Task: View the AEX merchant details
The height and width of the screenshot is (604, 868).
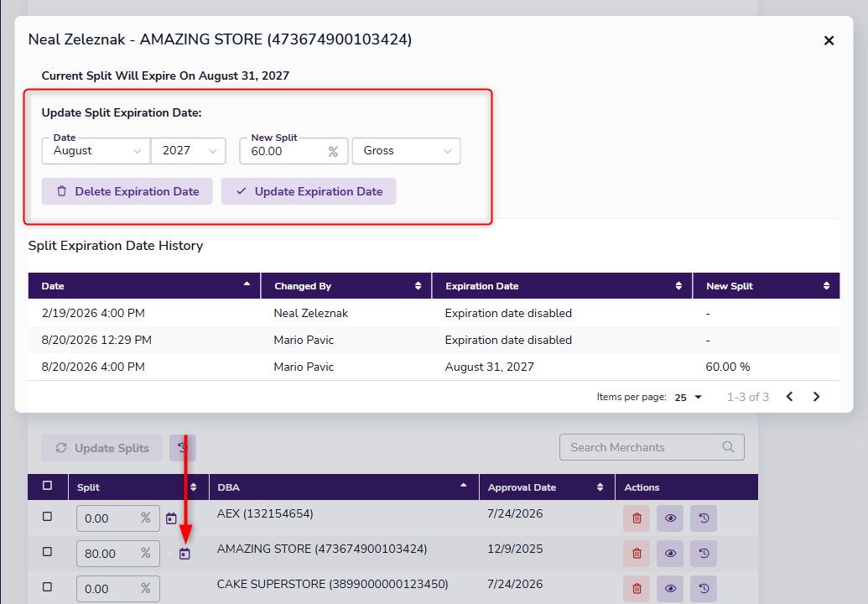Action: coord(670,518)
